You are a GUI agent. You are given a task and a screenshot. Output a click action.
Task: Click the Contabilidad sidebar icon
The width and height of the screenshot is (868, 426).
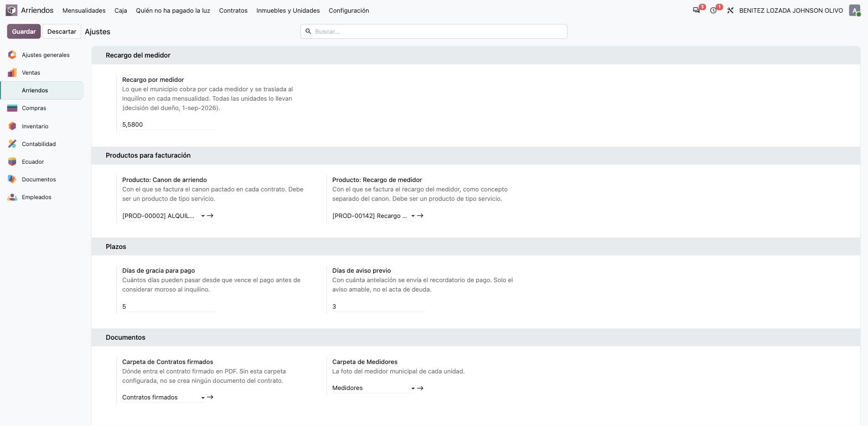pyautogui.click(x=12, y=144)
